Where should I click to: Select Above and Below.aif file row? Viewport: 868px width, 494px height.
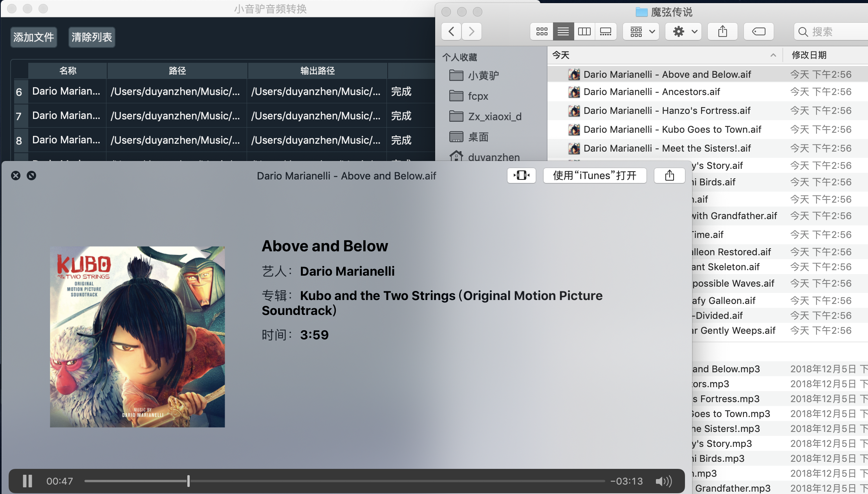(x=708, y=74)
